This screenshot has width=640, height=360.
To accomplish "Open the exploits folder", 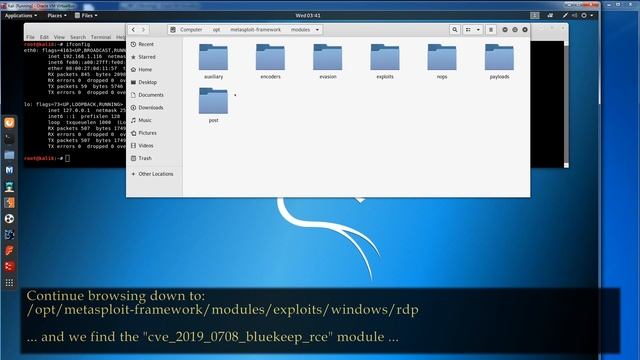I will click(x=384, y=61).
